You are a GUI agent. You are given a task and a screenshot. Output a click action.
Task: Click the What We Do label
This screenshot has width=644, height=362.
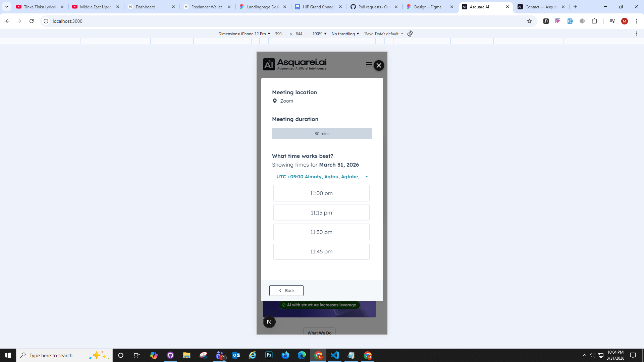coord(319,333)
